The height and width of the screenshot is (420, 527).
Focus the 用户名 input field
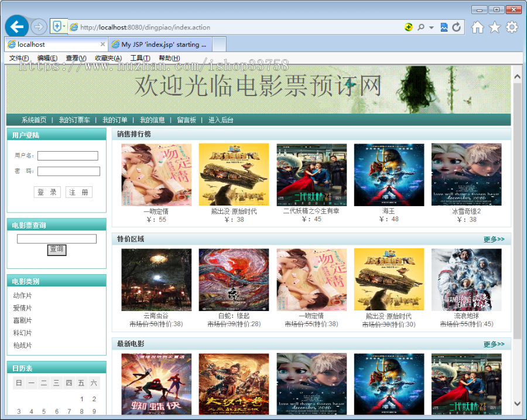[68, 156]
